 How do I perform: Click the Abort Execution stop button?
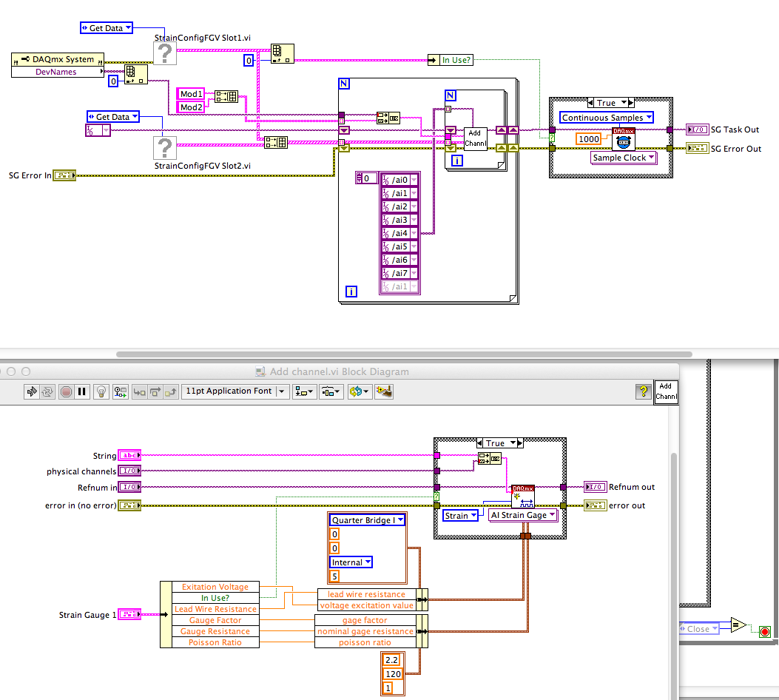tap(66, 391)
